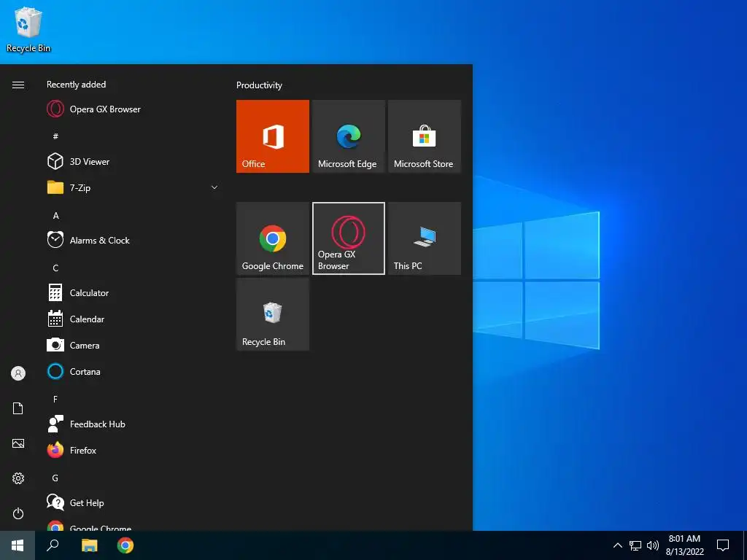Image resolution: width=747 pixels, height=560 pixels.
Task: Open the Recycle Bin desktop icon
Action: (x=28, y=29)
